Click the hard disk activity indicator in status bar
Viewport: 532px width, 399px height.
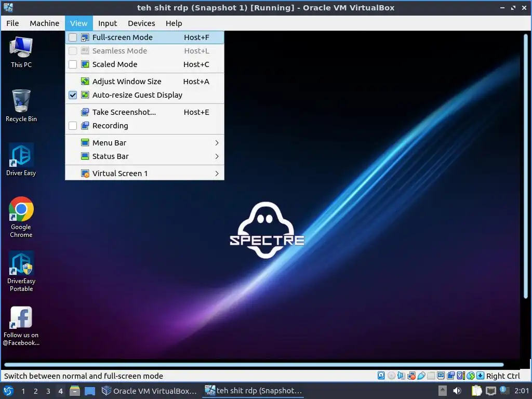381,376
